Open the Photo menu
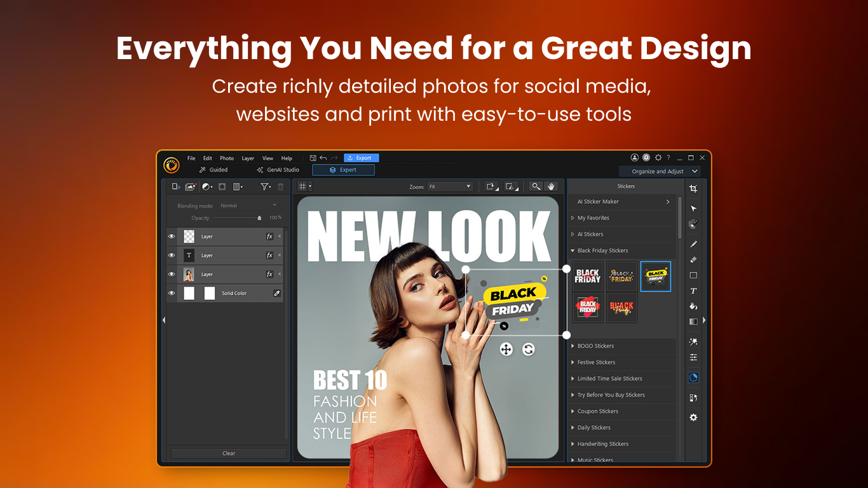 click(227, 158)
